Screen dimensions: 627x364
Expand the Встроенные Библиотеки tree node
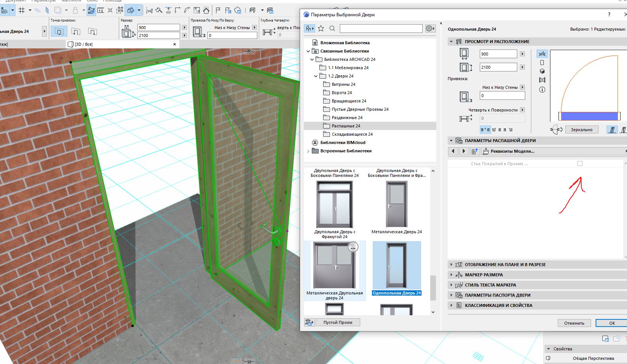tap(308, 151)
